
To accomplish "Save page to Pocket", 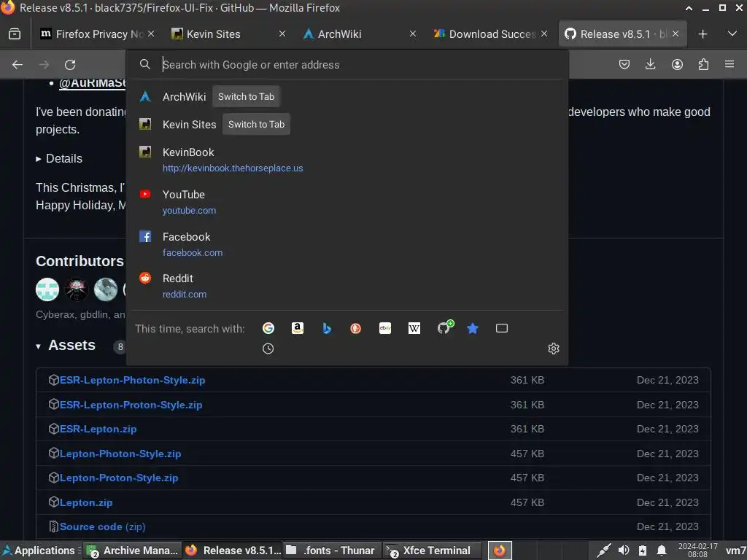I will (624, 64).
